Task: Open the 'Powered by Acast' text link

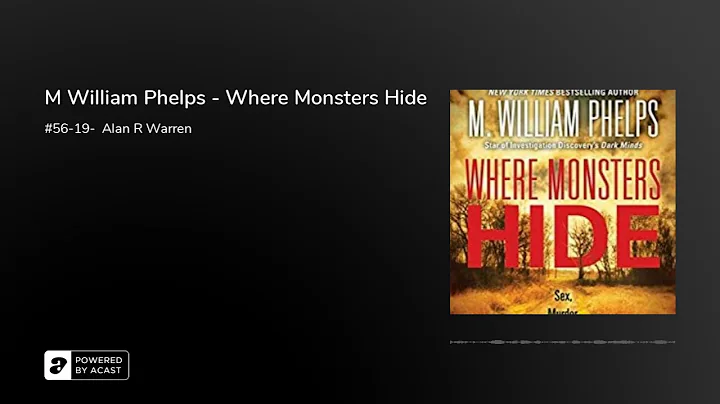Action: (87, 365)
